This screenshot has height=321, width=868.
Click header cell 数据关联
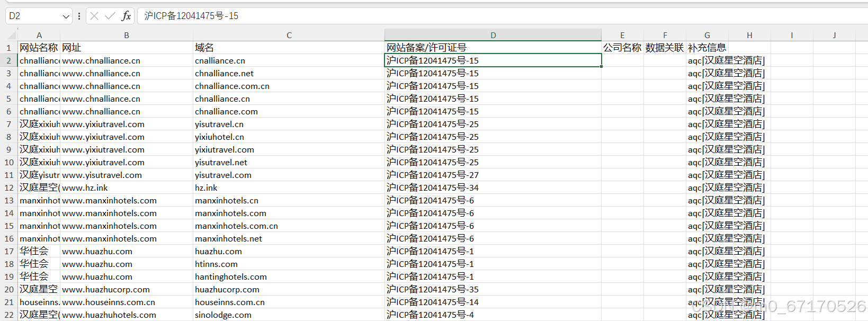pos(665,48)
